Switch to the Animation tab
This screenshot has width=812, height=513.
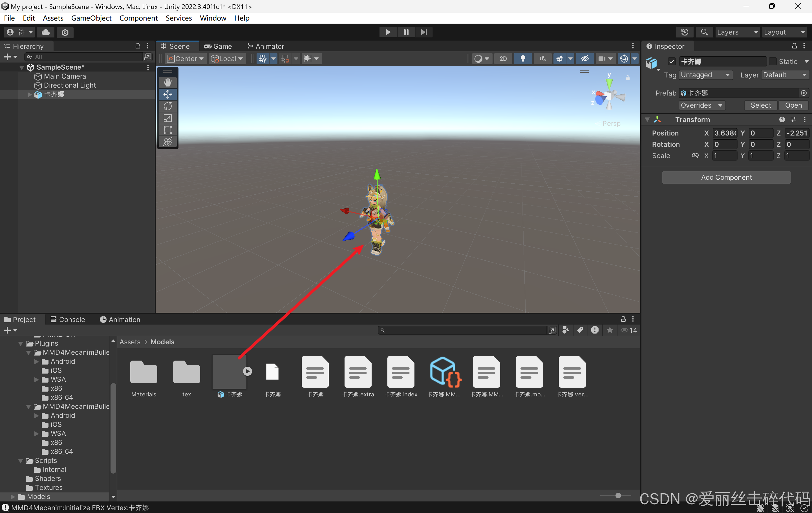coord(120,319)
